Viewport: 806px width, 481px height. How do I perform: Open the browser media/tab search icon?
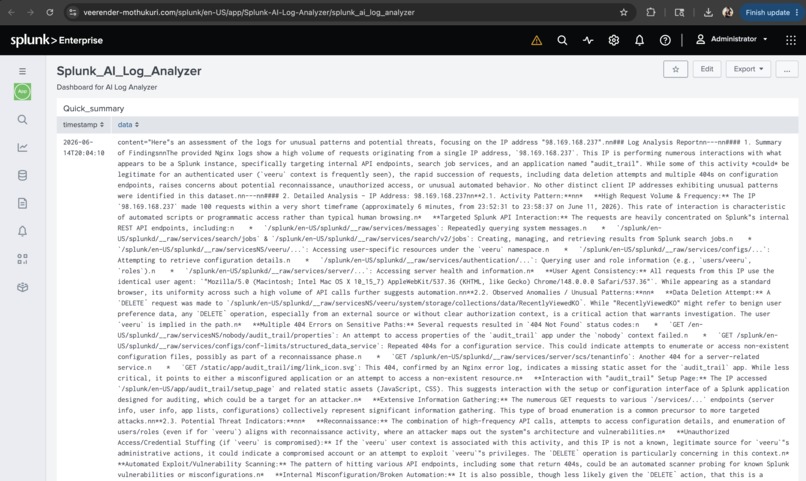tap(680, 12)
